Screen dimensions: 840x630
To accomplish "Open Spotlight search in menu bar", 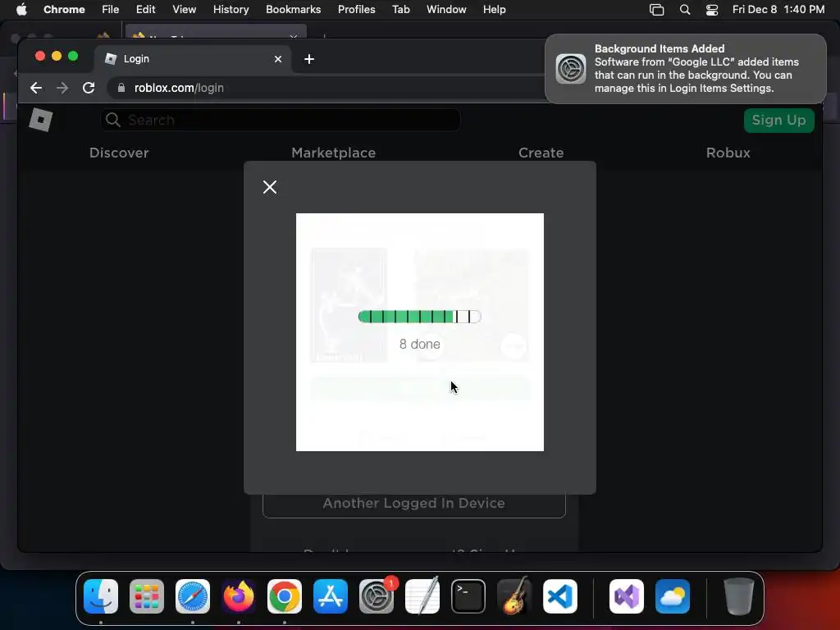I will click(685, 10).
